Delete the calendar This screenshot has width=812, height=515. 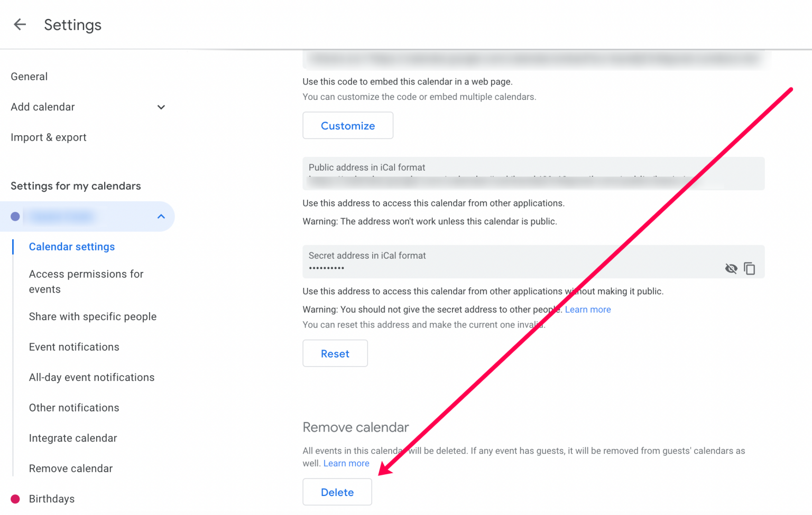pos(337,492)
